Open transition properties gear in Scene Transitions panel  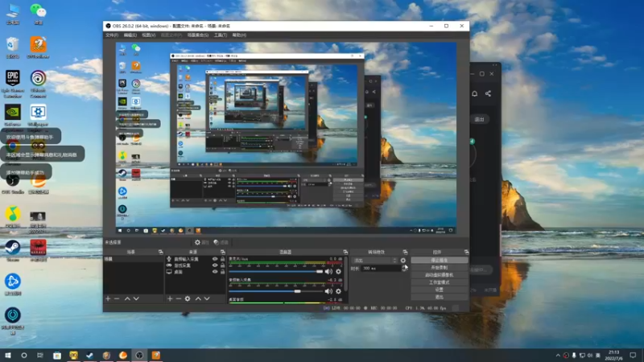coord(403,260)
